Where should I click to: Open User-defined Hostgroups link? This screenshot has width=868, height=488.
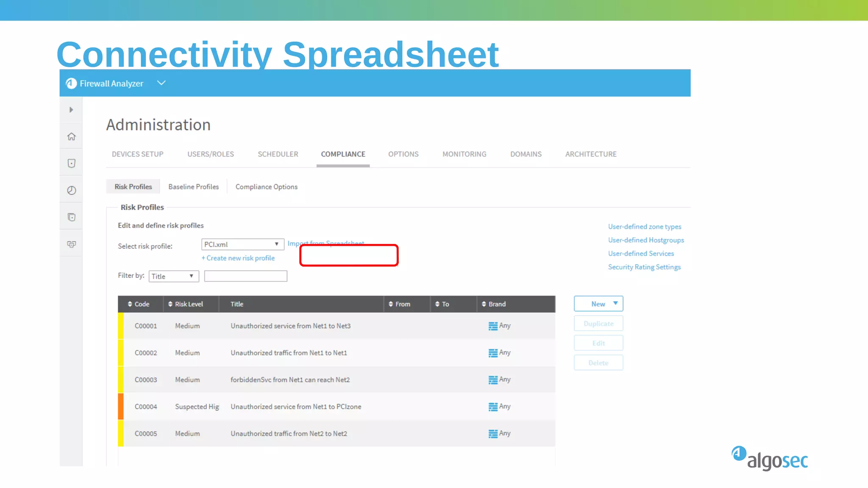coord(646,240)
